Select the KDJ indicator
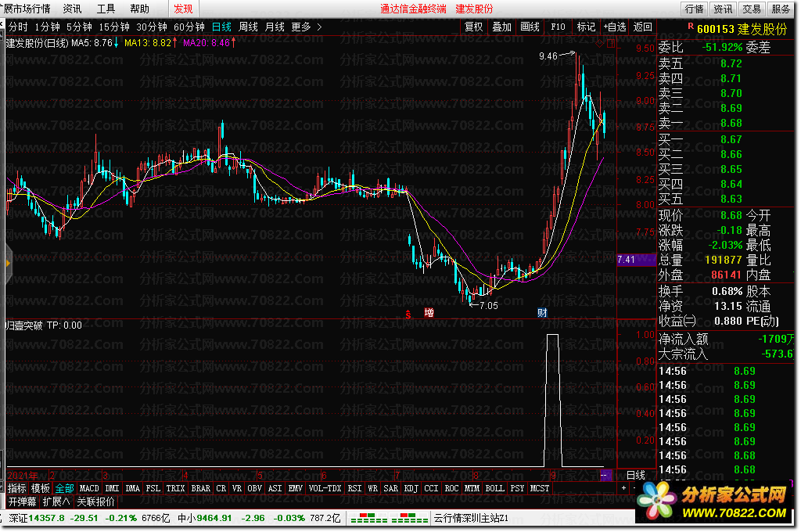The image size is (801, 532). click(x=411, y=488)
